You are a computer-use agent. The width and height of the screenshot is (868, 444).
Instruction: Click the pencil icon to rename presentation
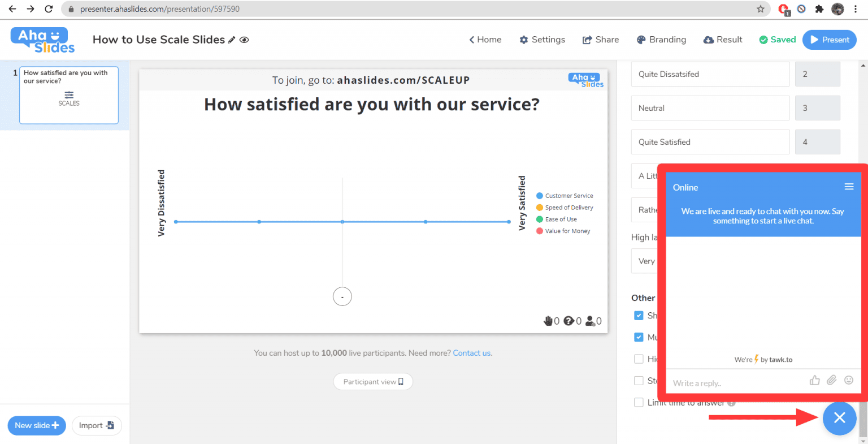point(231,40)
